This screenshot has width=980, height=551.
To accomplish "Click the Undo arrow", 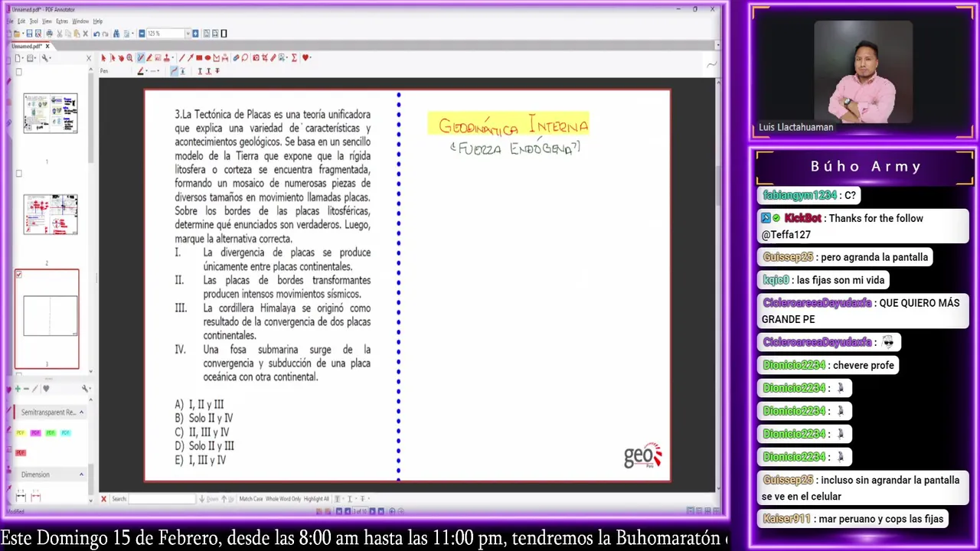I will pyautogui.click(x=96, y=34).
